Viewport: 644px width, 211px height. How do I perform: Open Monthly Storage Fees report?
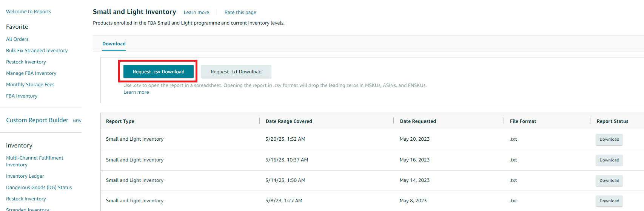pyautogui.click(x=30, y=85)
